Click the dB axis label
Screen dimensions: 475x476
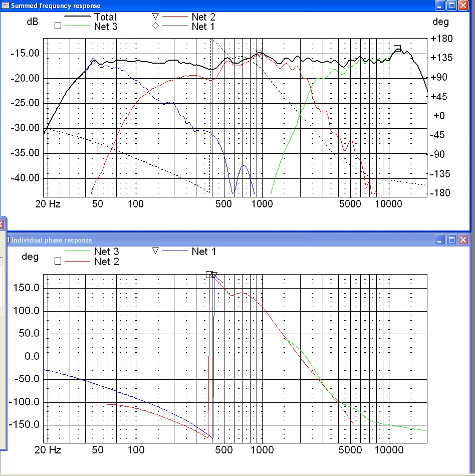(x=33, y=22)
